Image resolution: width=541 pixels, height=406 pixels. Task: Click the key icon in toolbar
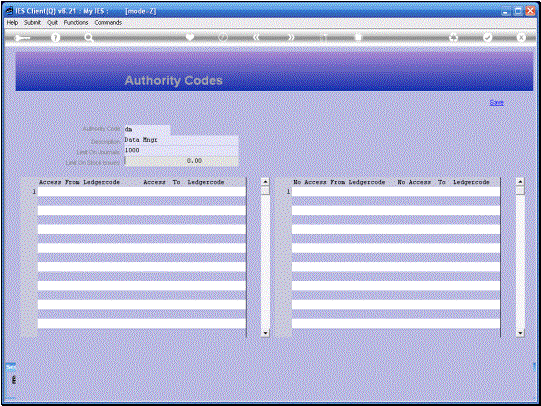pos(22,38)
